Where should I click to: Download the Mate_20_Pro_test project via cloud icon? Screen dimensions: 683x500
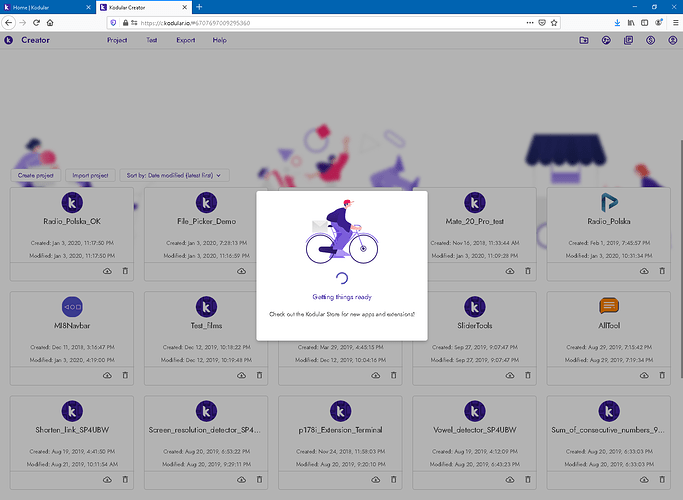coord(510,271)
